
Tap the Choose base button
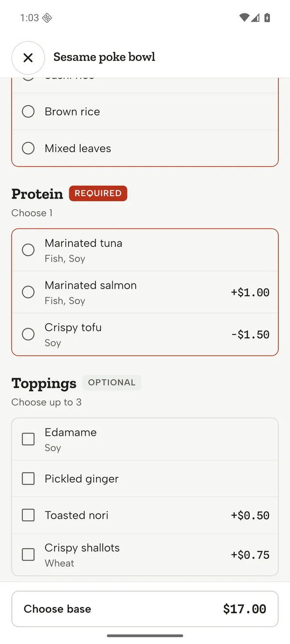coord(145,609)
